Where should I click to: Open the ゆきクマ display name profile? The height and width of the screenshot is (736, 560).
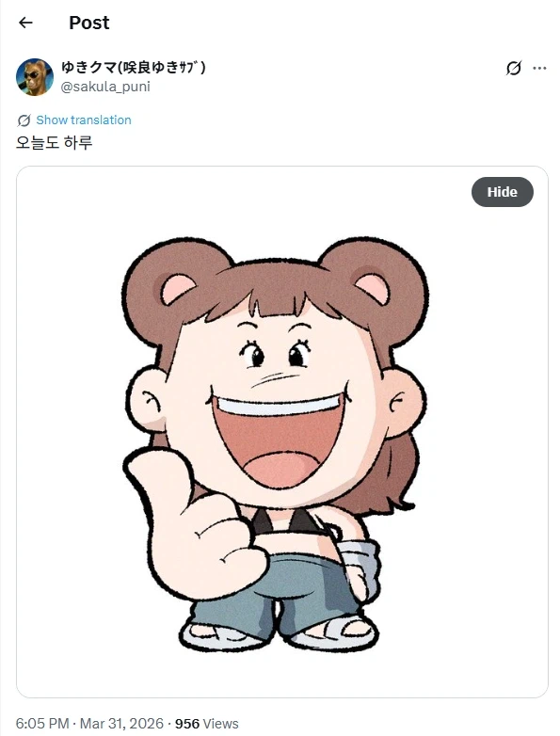(x=134, y=68)
